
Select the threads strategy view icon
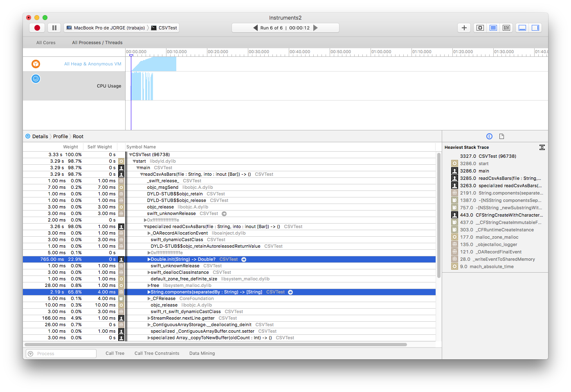click(x=506, y=28)
